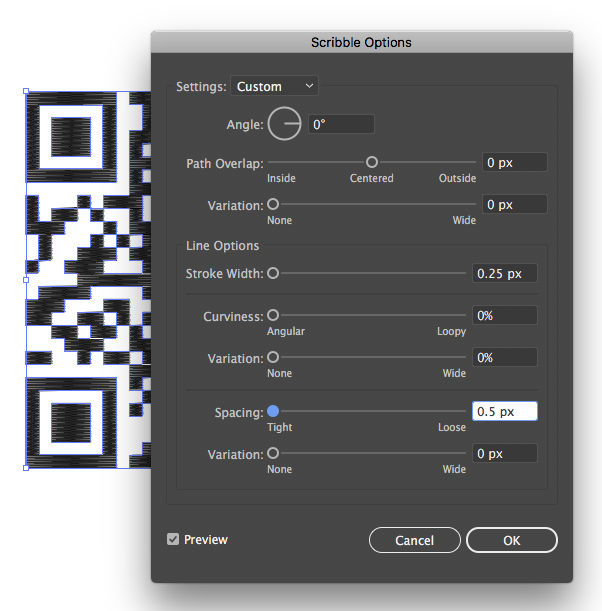The image size is (602, 611).
Task: Click the Line Options section heading
Action: [x=222, y=246]
